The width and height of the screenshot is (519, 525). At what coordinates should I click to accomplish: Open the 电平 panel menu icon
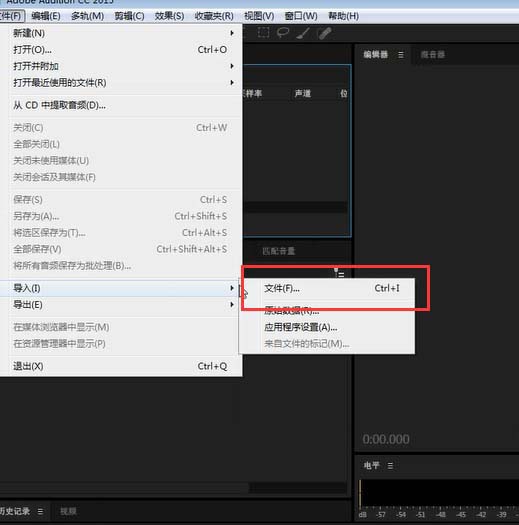pyautogui.click(x=390, y=465)
